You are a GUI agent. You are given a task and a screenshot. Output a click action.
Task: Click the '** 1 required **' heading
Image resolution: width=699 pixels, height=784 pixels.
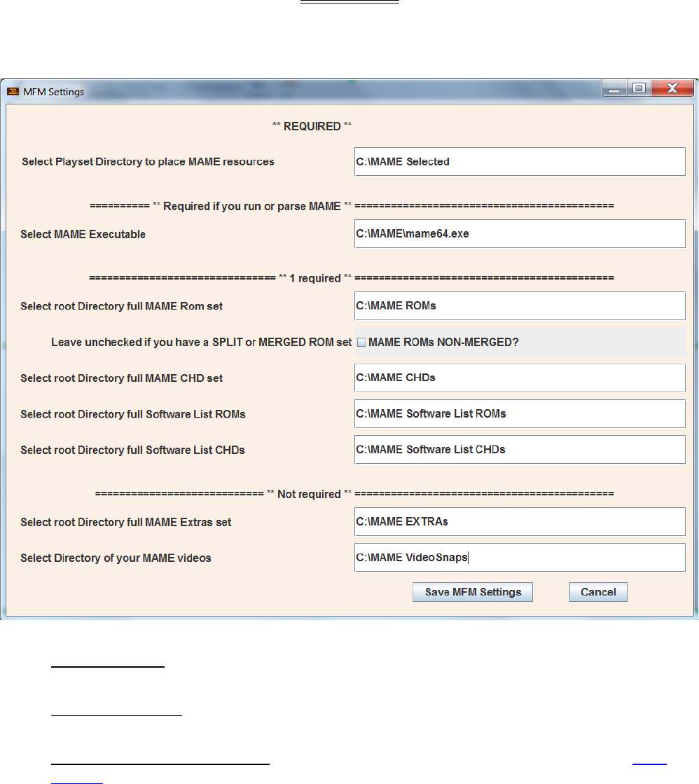click(x=315, y=278)
